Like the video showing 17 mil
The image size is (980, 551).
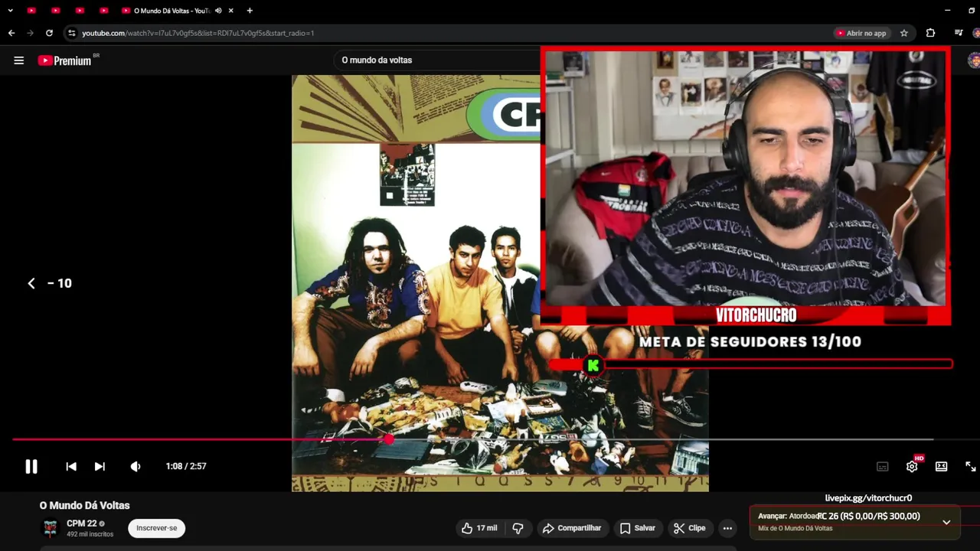479,528
